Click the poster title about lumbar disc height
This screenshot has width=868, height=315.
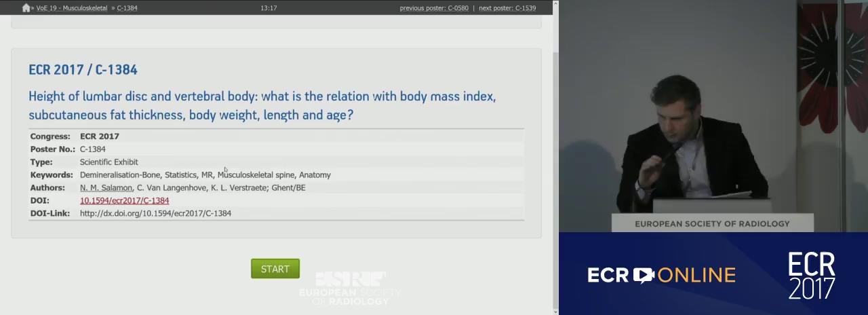pyautogui.click(x=262, y=105)
